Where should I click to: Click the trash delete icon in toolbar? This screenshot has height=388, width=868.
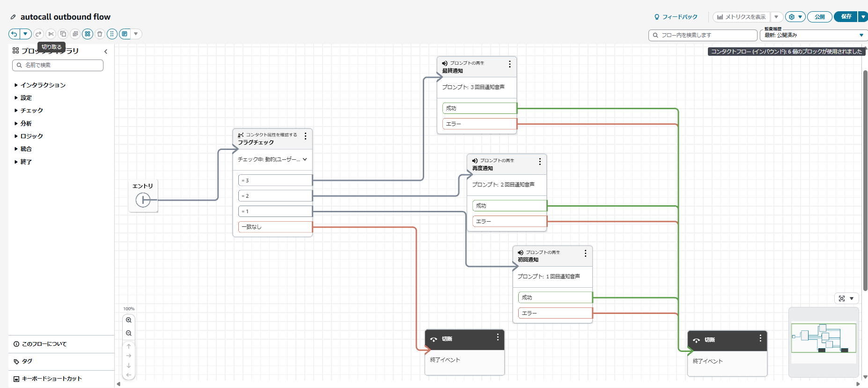(100, 34)
